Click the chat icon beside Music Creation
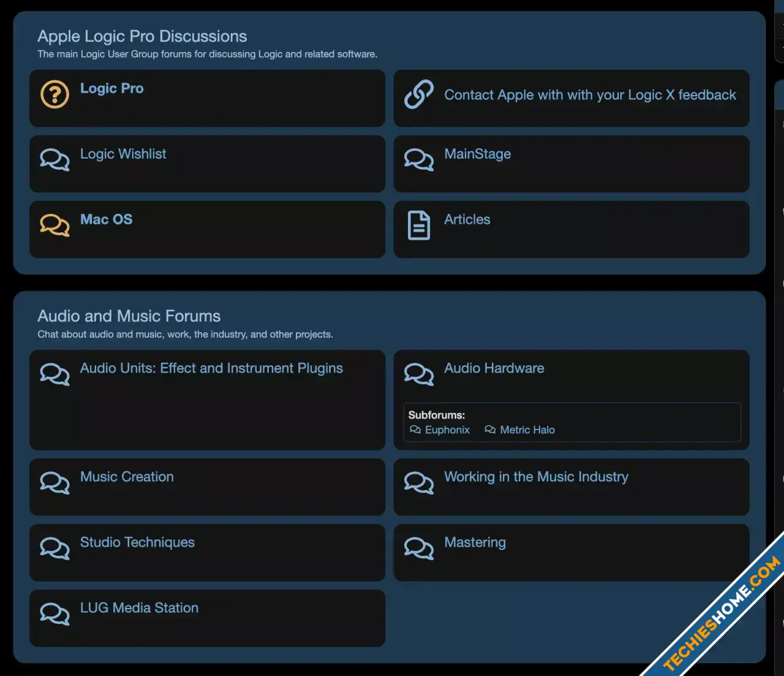784x676 pixels. tap(55, 483)
